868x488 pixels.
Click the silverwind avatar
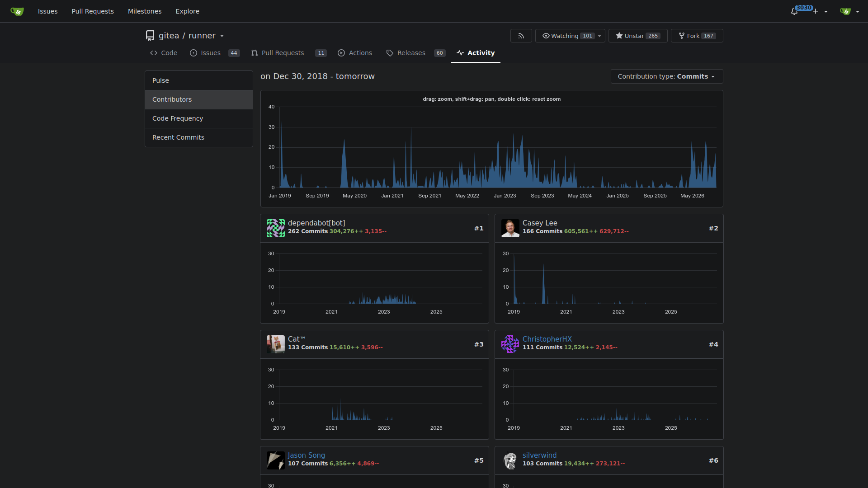click(x=510, y=460)
